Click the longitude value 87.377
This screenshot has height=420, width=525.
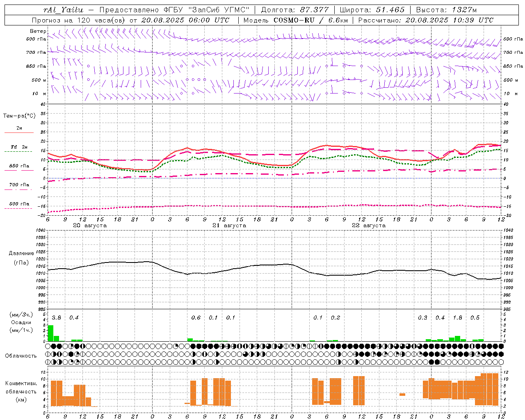pos(314,9)
